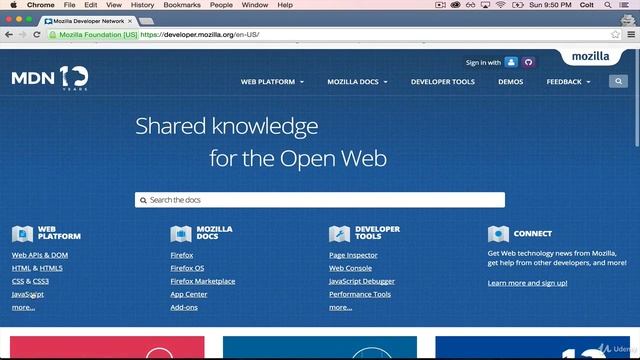Screen dimensions: 640x360
Task: Click the Chrome profile avatar icon
Action: coord(628,20)
